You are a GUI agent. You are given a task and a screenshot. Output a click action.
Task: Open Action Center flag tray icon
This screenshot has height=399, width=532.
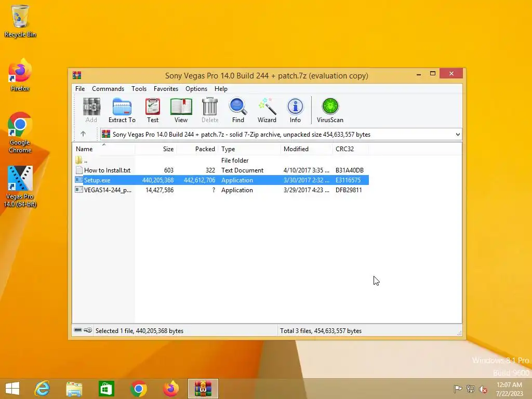458,389
